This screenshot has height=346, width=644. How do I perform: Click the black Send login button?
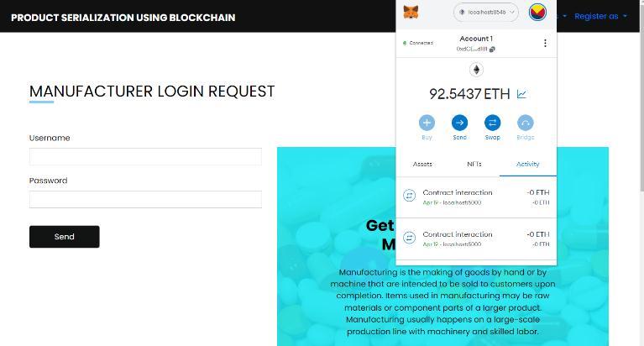[65, 237]
